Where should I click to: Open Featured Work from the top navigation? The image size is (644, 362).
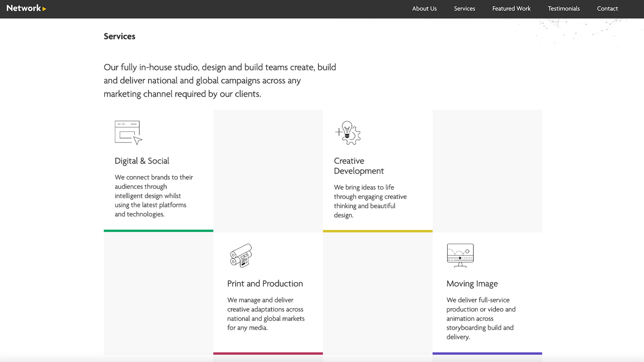point(511,8)
